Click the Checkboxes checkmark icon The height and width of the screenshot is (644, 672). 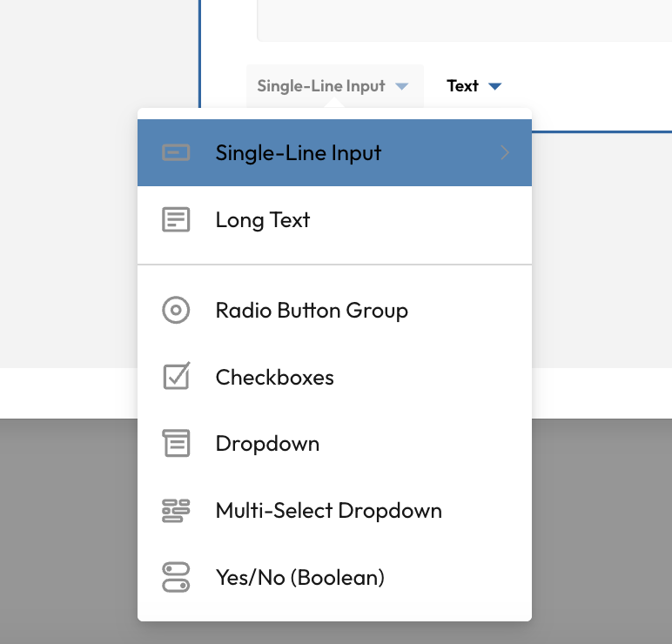click(176, 377)
